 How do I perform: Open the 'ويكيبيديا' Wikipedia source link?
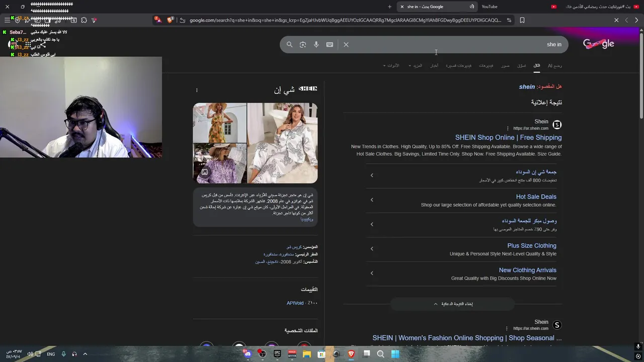click(x=307, y=219)
